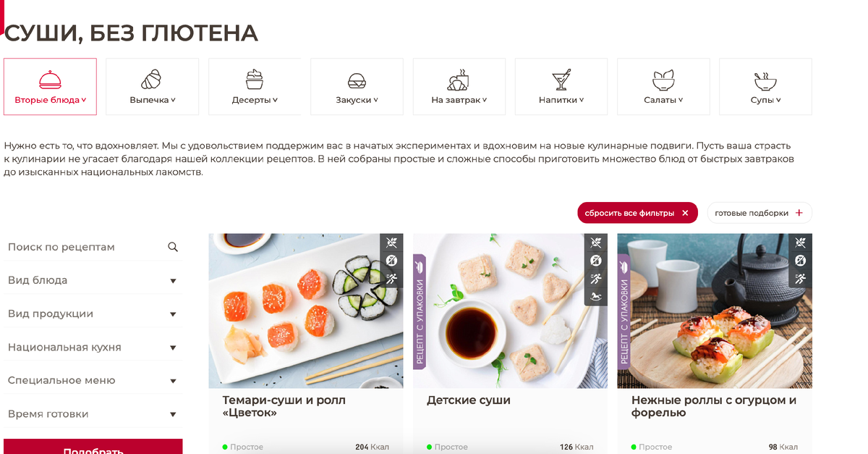Open the Напитки cocktail glass category
This screenshot has height=454, width=868.
[x=561, y=79]
